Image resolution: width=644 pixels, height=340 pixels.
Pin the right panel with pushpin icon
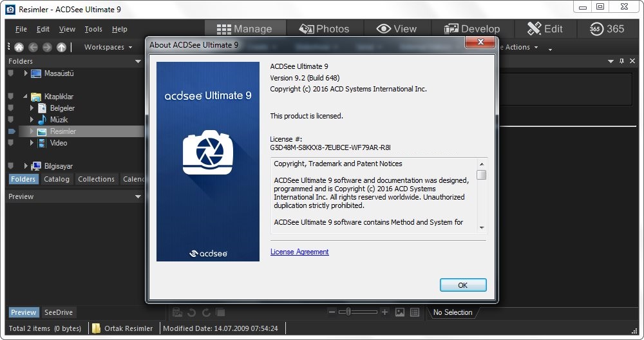tap(622, 61)
